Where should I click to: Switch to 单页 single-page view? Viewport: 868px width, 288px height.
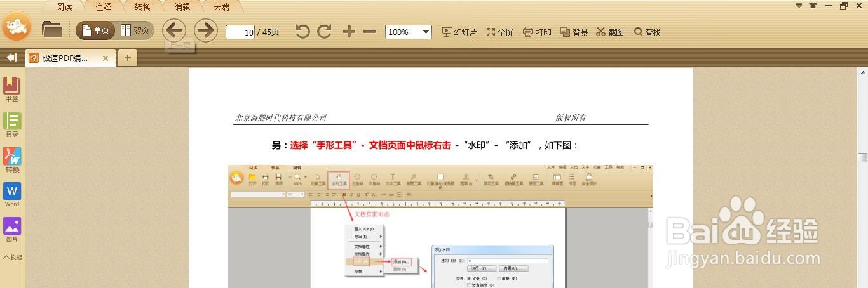pyautogui.click(x=95, y=30)
